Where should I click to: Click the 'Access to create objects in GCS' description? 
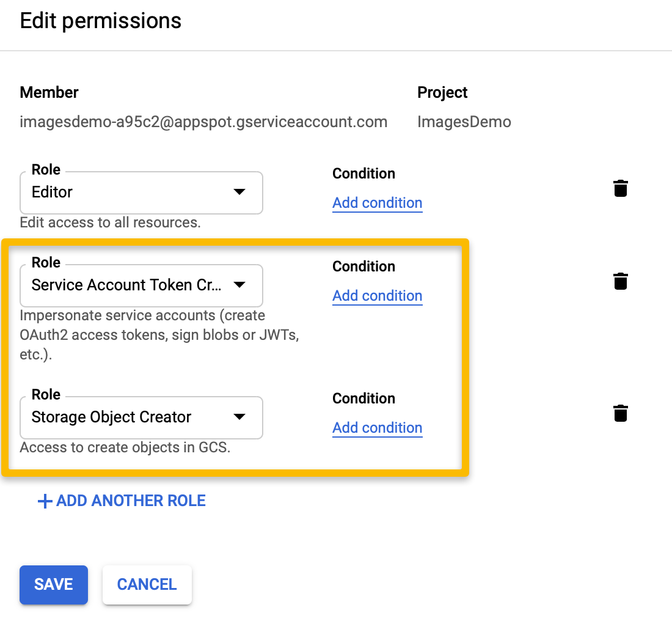coord(125,447)
